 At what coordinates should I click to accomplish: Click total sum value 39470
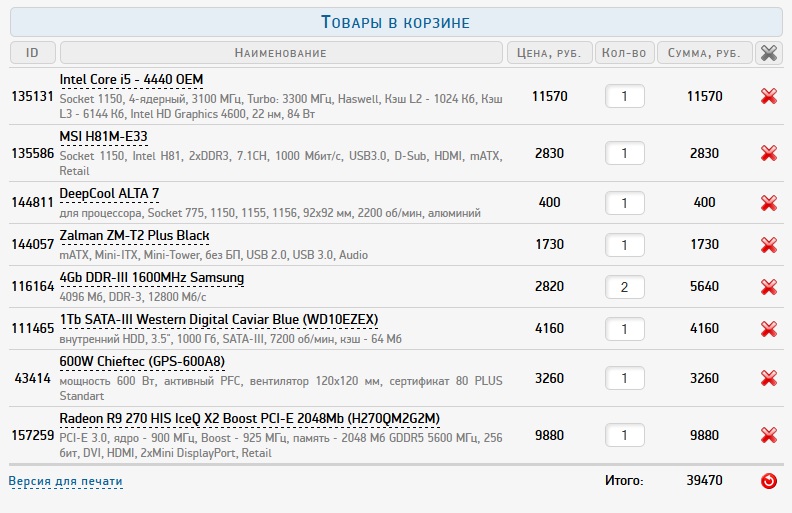704,480
